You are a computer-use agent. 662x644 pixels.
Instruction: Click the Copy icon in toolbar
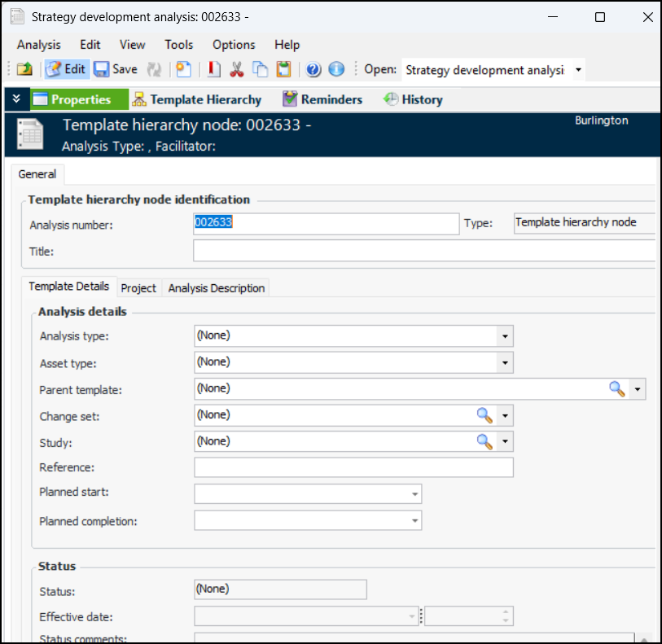pyautogui.click(x=260, y=69)
